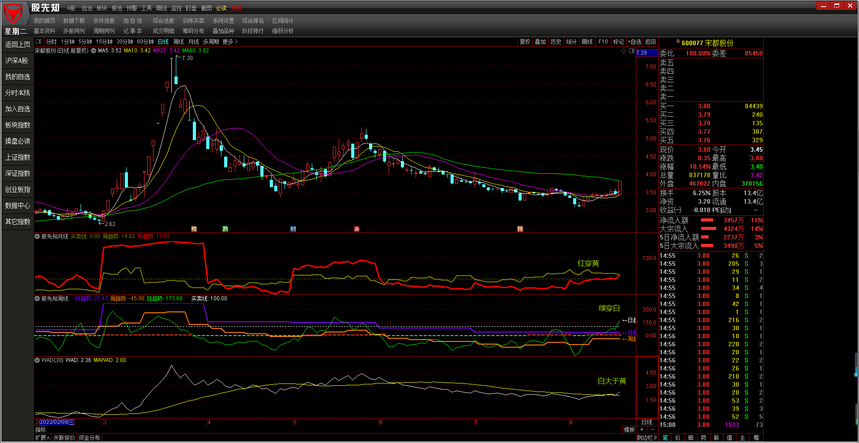Open the 工具 menu
859x443 pixels.
(x=146, y=9)
